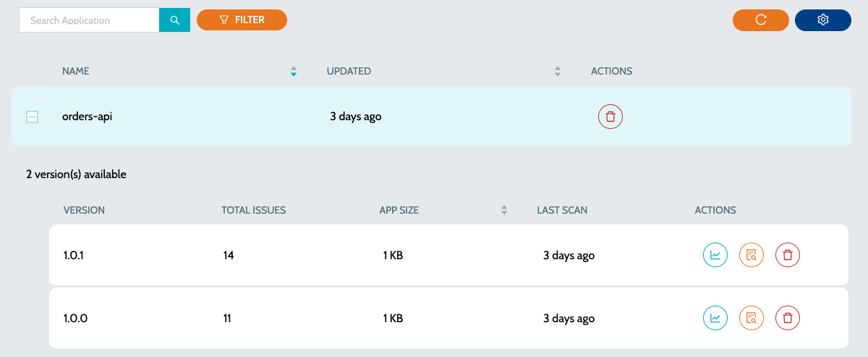View trend chart for version 1.0.0
868x357 pixels.
coord(715,317)
